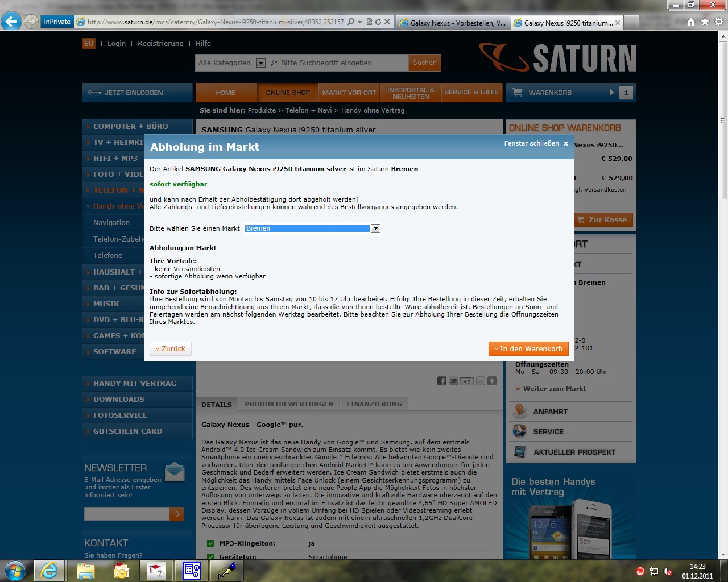
Task: Click the Anfahrt map pin icon
Action: [519, 411]
